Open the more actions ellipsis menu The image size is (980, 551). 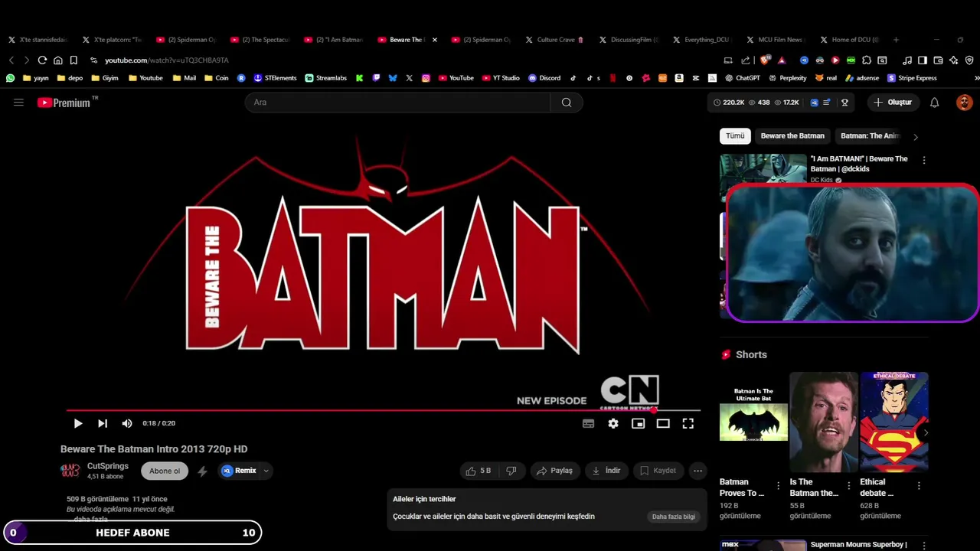[x=697, y=471]
